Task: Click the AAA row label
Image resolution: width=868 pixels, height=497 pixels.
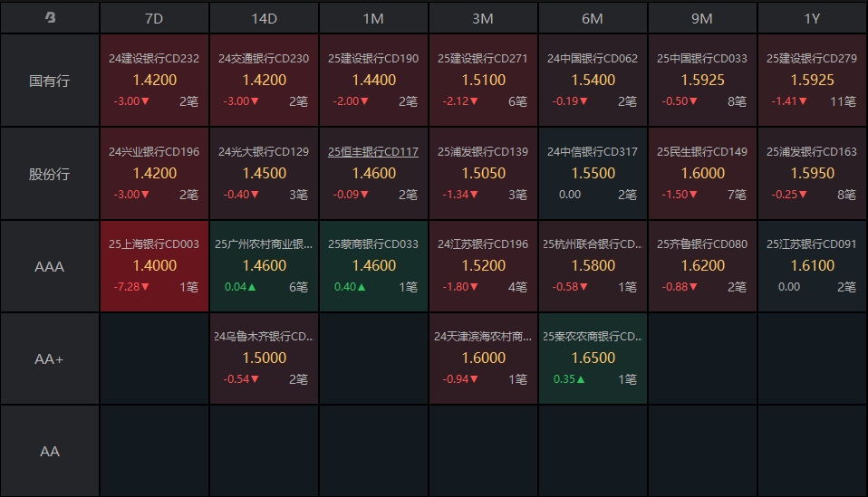Action: click(x=50, y=266)
